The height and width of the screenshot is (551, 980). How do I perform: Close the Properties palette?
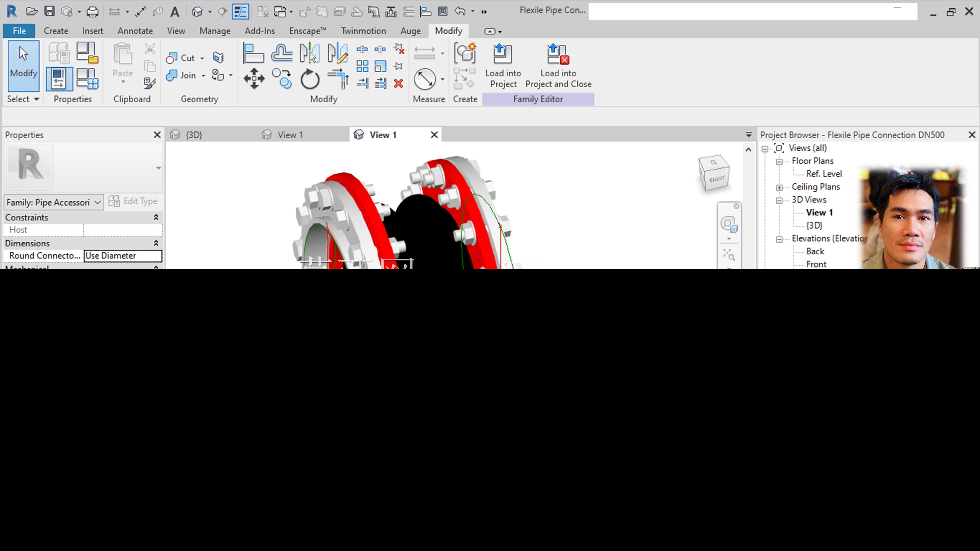click(157, 135)
